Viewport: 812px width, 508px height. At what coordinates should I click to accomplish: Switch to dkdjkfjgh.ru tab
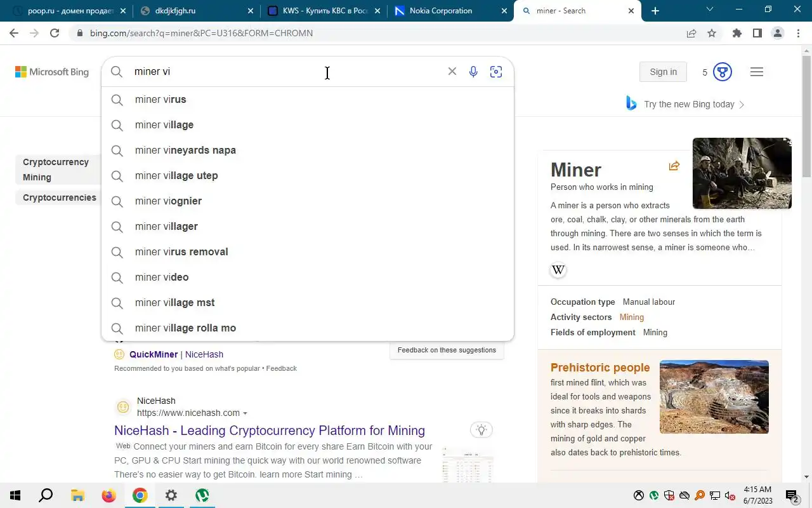(196, 11)
